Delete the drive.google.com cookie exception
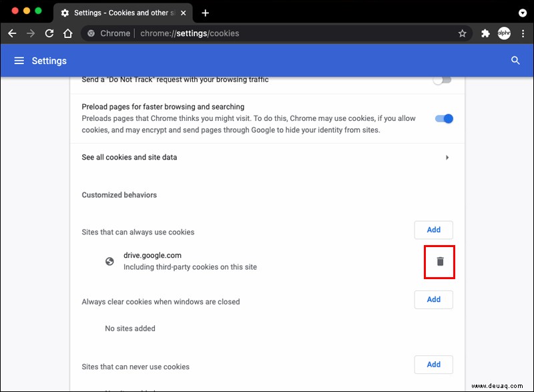This screenshot has width=534, height=392. [x=440, y=261]
